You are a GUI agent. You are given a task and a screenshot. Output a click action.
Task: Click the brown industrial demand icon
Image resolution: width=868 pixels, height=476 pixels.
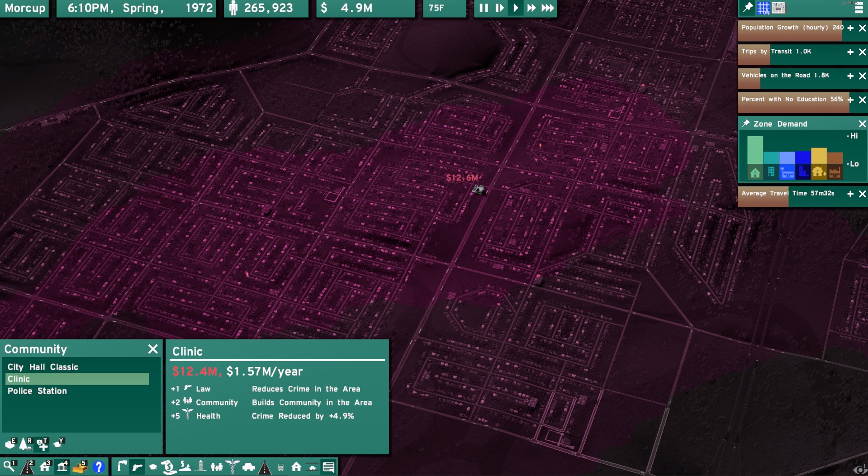tap(835, 172)
